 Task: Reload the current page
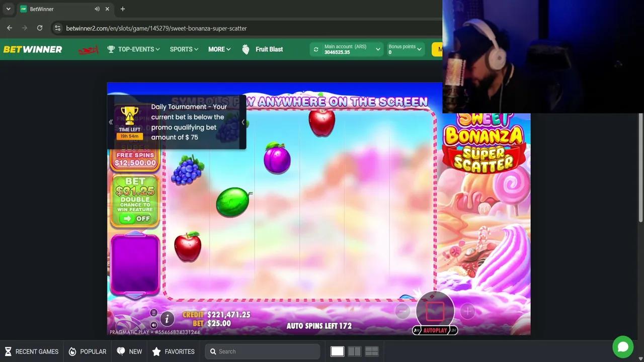point(40,28)
